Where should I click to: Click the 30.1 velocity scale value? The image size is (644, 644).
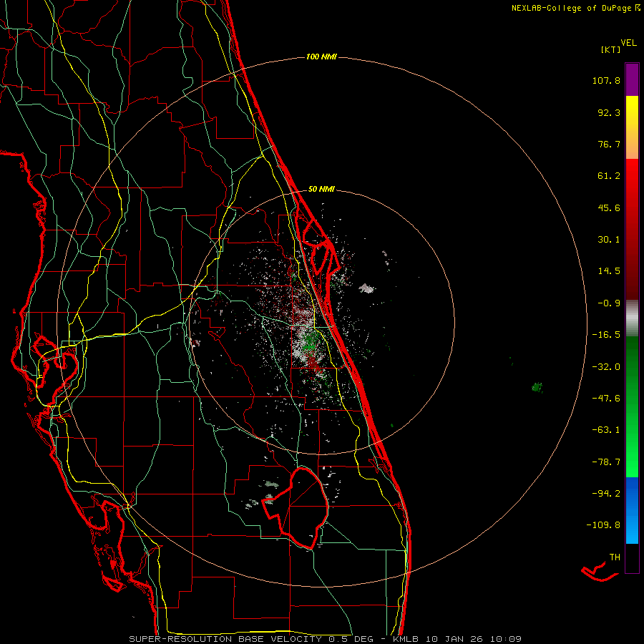[x=609, y=240]
